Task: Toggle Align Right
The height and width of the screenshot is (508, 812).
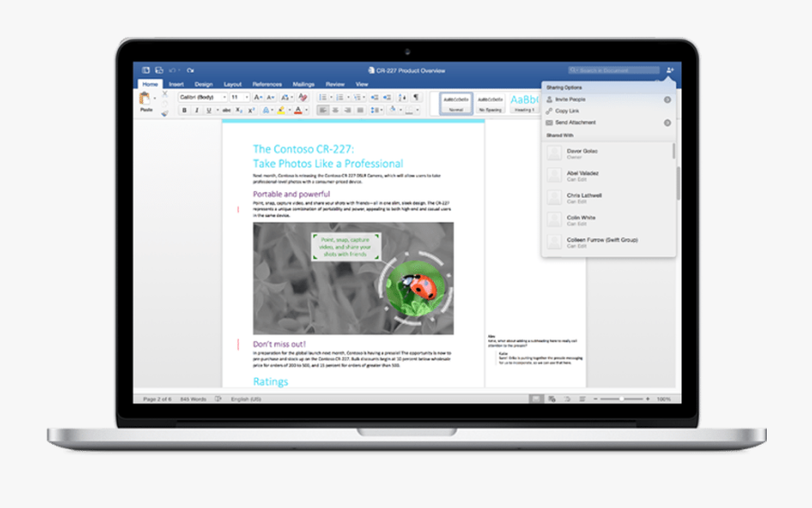Action: [347, 110]
